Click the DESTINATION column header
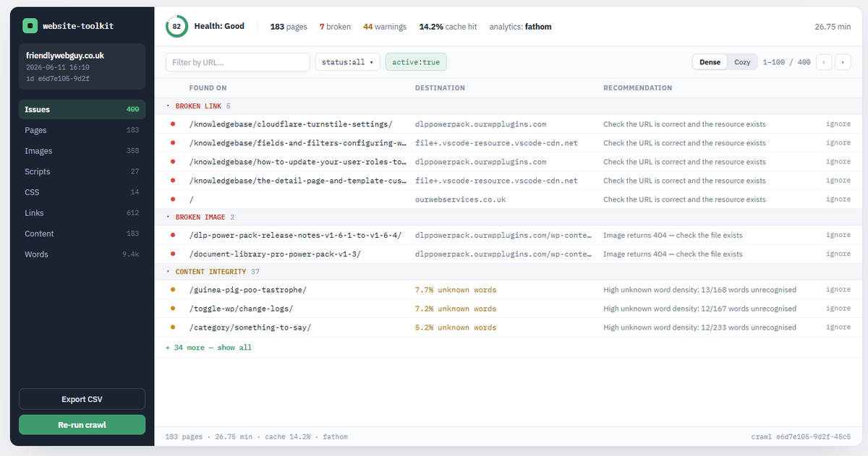The image size is (868, 456). coord(440,88)
